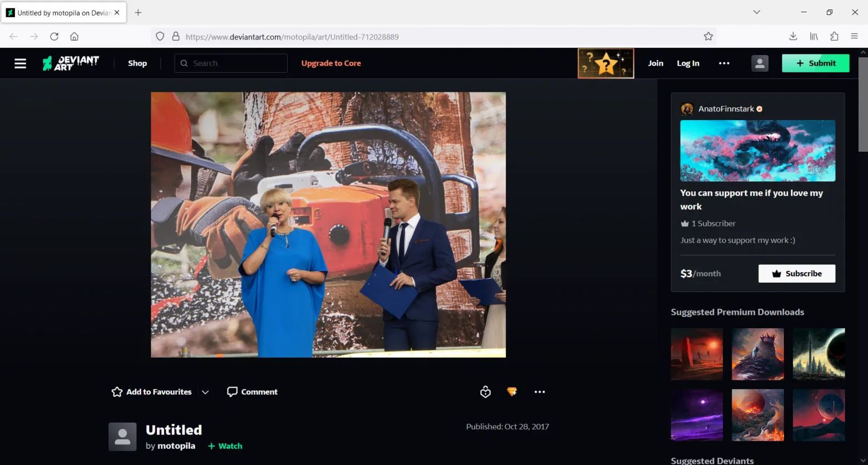
Task: Open the red moon landscape premium thumbnail
Action: (x=818, y=415)
